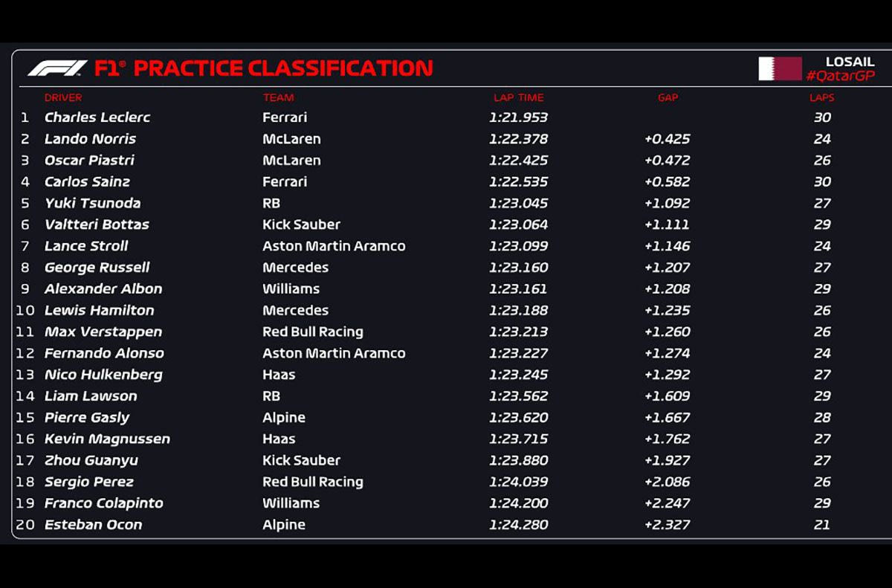Image resolution: width=892 pixels, height=588 pixels.
Task: Select driver Lando Norris
Action: click(x=90, y=139)
